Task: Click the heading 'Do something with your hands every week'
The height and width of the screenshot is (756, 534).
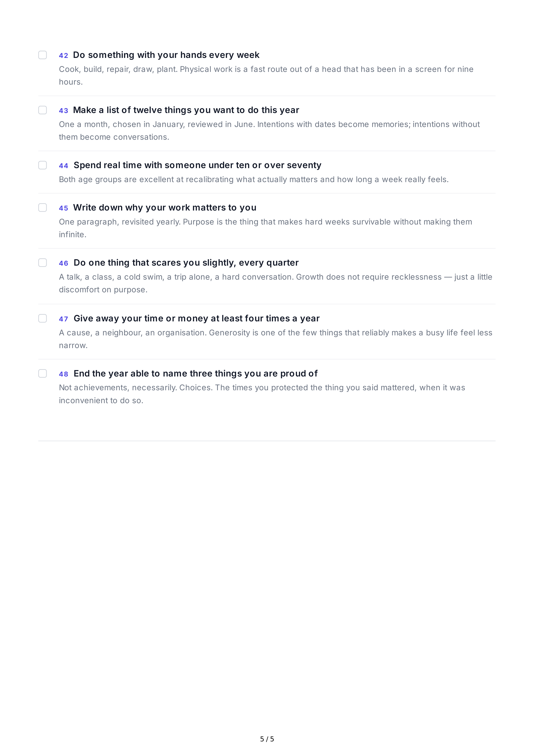Action: tap(166, 55)
